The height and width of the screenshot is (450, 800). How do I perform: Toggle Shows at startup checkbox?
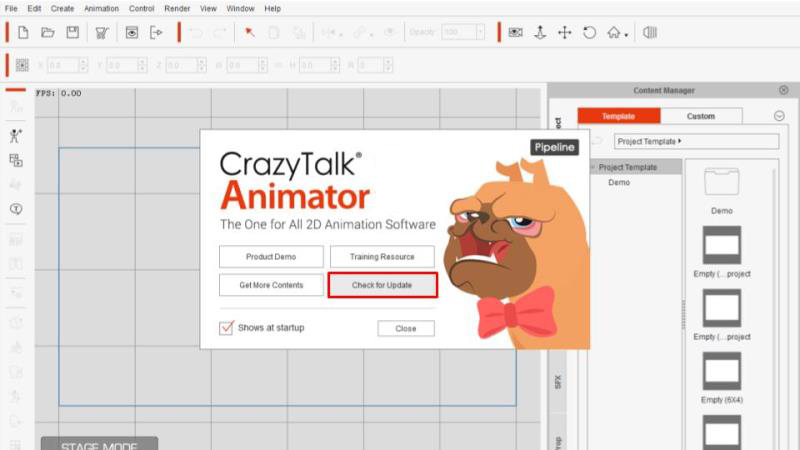click(226, 328)
